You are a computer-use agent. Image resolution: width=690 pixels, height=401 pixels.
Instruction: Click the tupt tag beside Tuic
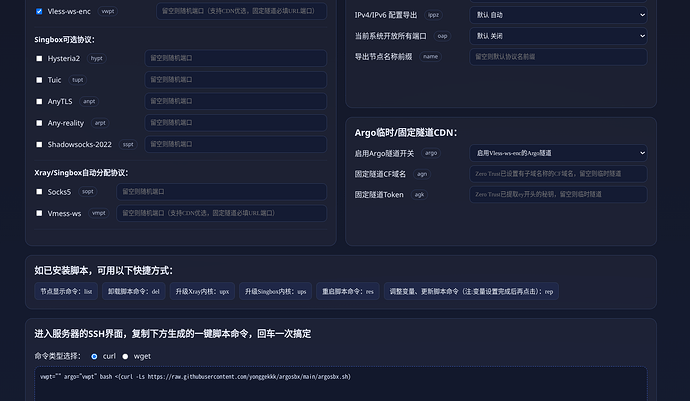[x=77, y=80]
